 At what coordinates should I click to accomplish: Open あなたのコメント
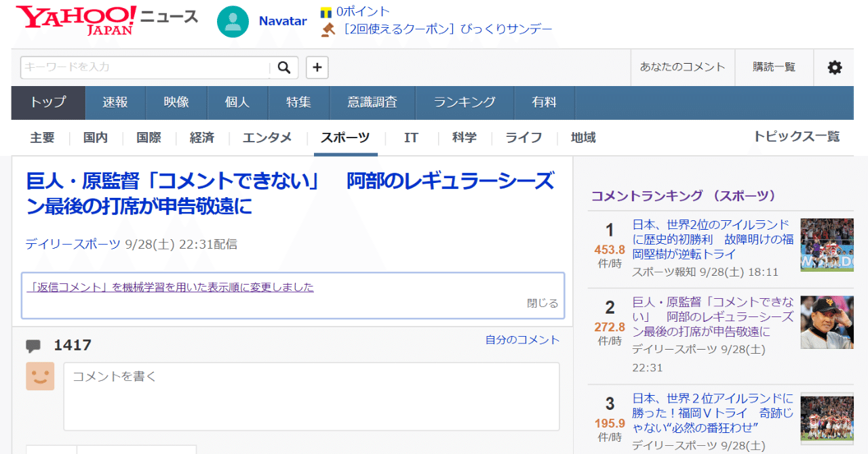point(682,67)
